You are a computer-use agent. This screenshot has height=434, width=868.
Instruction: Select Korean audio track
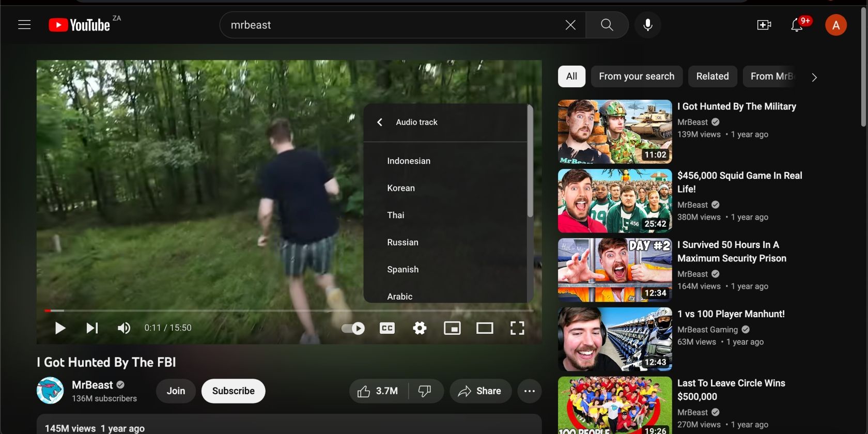[445, 188]
